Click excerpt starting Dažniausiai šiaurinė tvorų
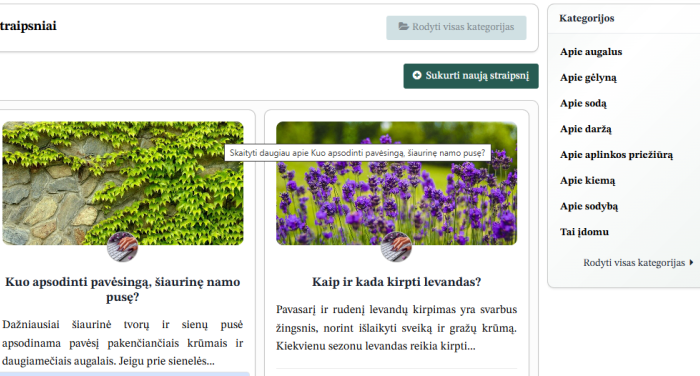 123,343
